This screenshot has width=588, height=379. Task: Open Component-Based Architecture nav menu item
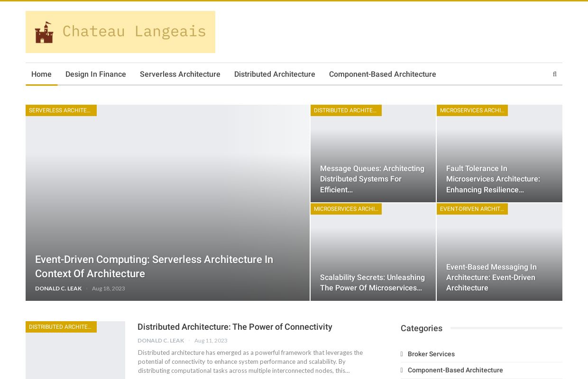pos(383,74)
